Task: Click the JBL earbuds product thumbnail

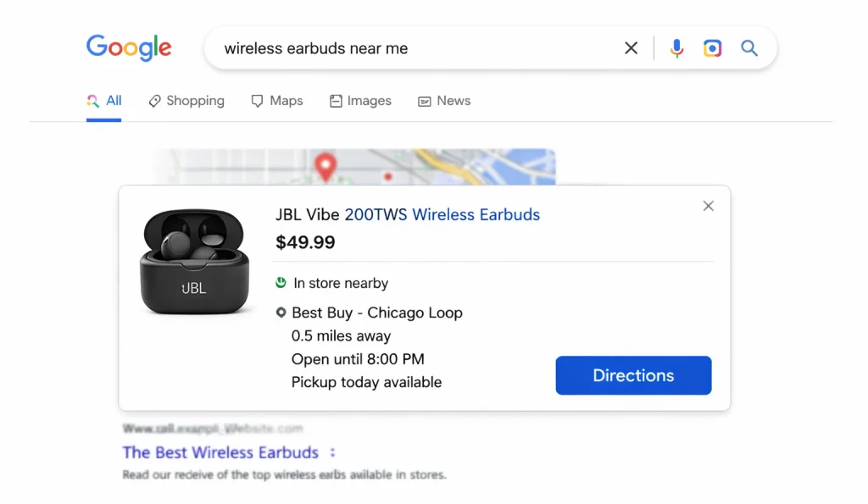Action: point(194,260)
